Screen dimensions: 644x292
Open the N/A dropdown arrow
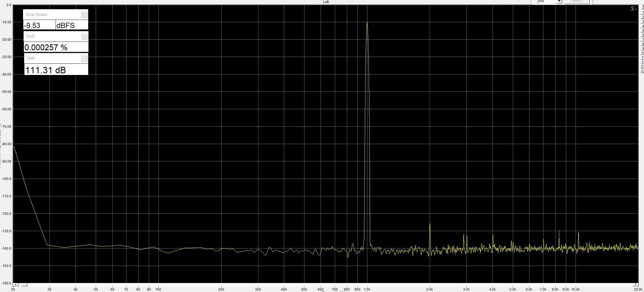coord(559,1)
